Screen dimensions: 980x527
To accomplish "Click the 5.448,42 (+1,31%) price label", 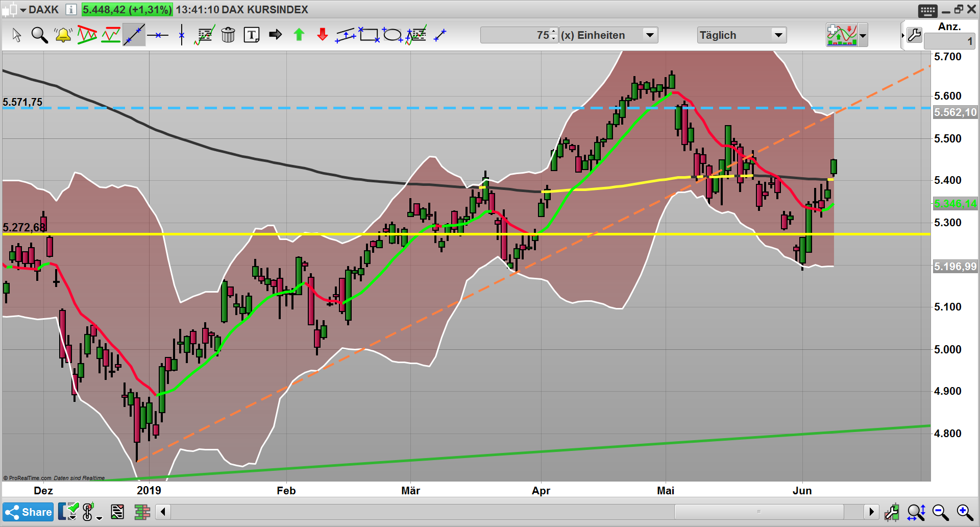I will pyautogui.click(x=127, y=10).
